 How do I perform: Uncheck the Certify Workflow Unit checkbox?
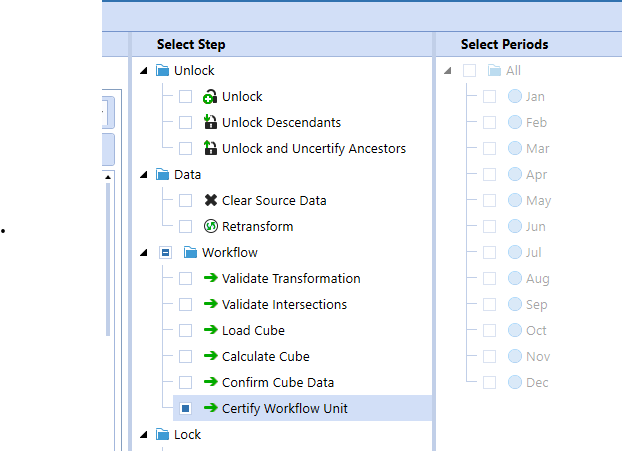click(185, 408)
